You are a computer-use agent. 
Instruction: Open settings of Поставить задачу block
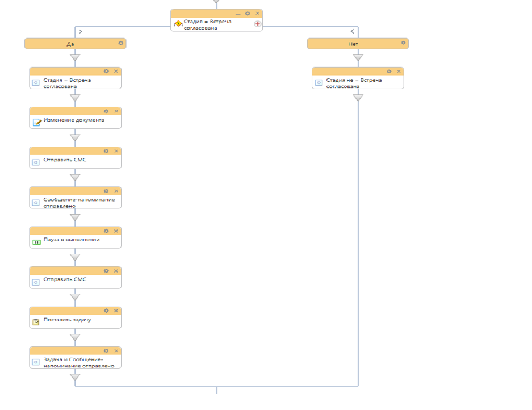point(106,311)
